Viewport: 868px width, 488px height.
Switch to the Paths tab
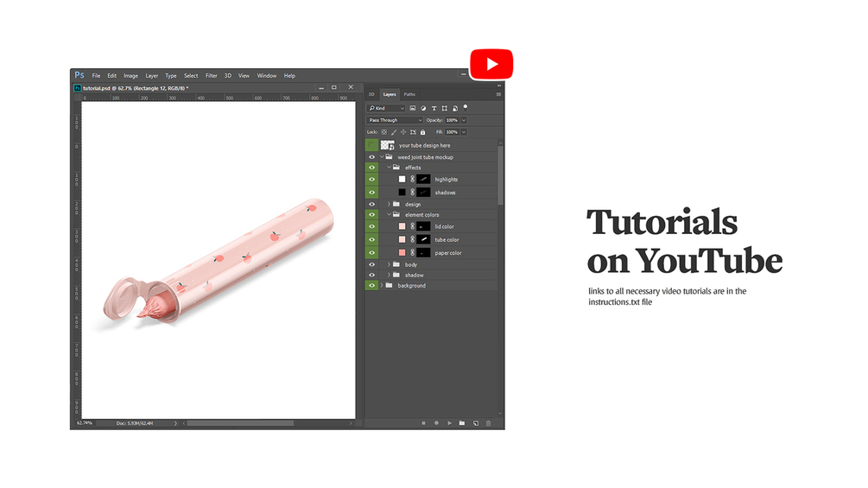[x=409, y=95]
